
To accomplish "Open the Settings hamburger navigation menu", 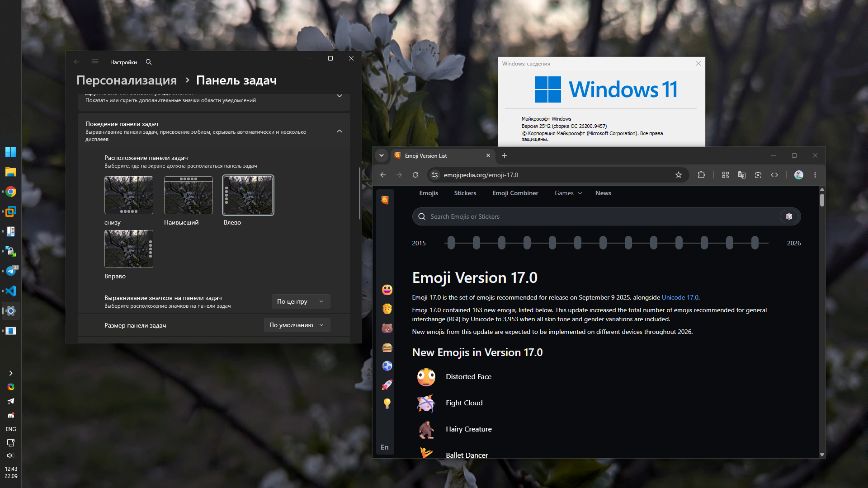I will 95,62.
